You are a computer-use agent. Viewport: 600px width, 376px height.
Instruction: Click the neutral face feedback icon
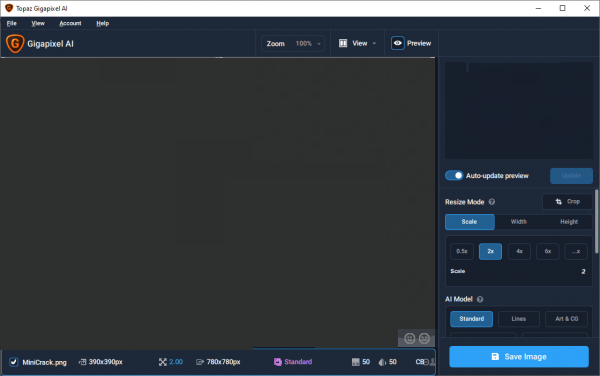pos(424,339)
